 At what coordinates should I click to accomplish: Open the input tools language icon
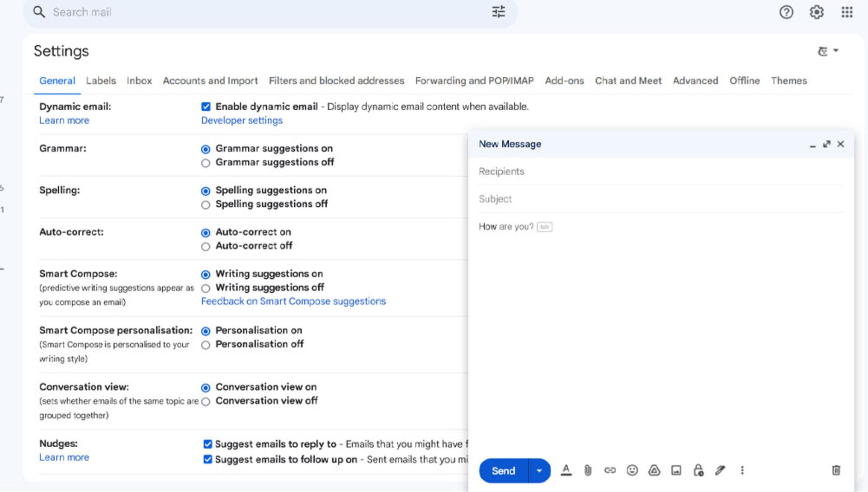coord(823,51)
